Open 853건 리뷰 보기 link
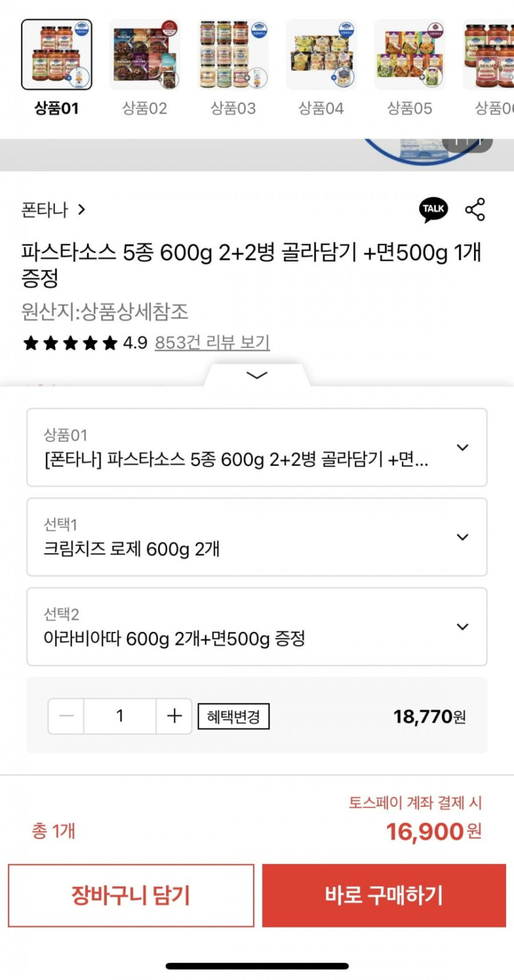The image size is (514, 980). click(x=212, y=342)
